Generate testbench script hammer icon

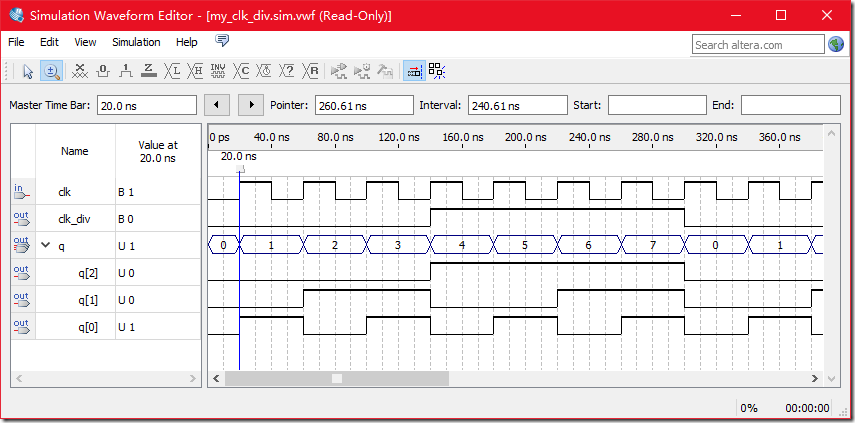click(x=385, y=71)
